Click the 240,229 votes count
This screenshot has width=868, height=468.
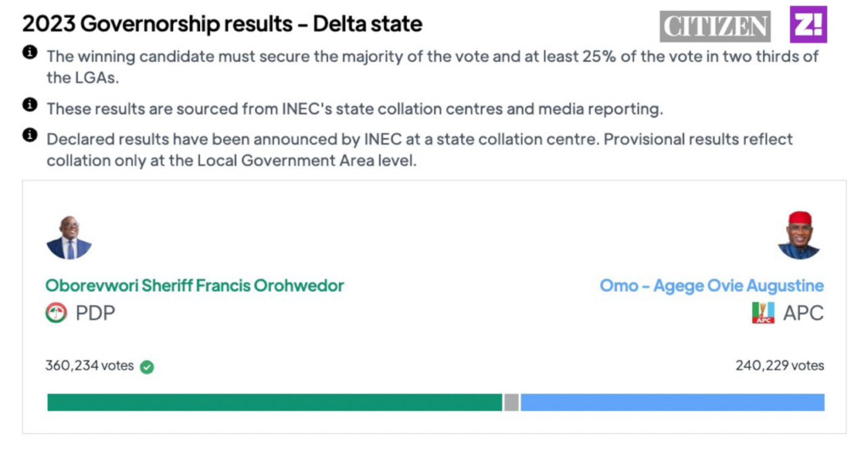coord(779,366)
